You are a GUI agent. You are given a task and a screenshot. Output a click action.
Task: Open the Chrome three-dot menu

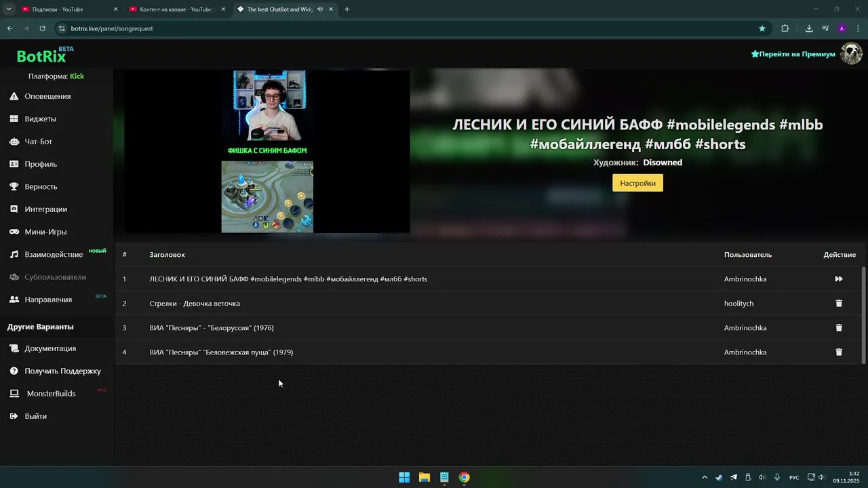pyautogui.click(x=858, y=28)
